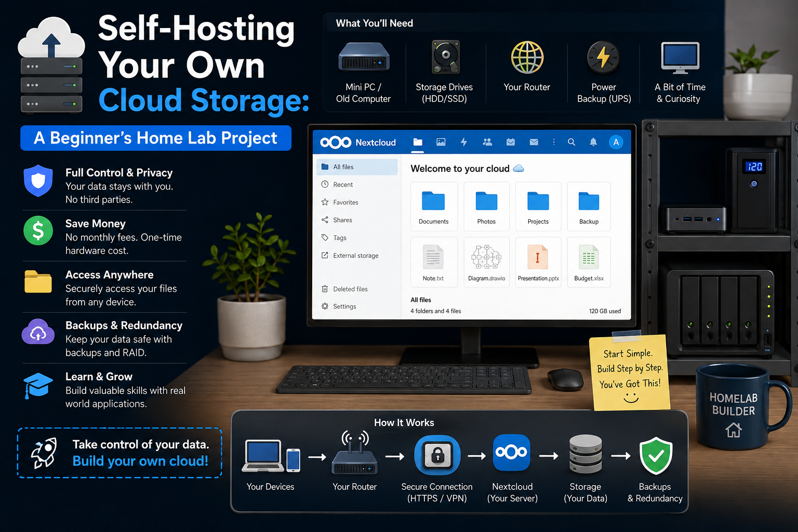Image resolution: width=798 pixels, height=532 pixels.
Task: Click the 120 GB used text
Action: click(x=605, y=311)
